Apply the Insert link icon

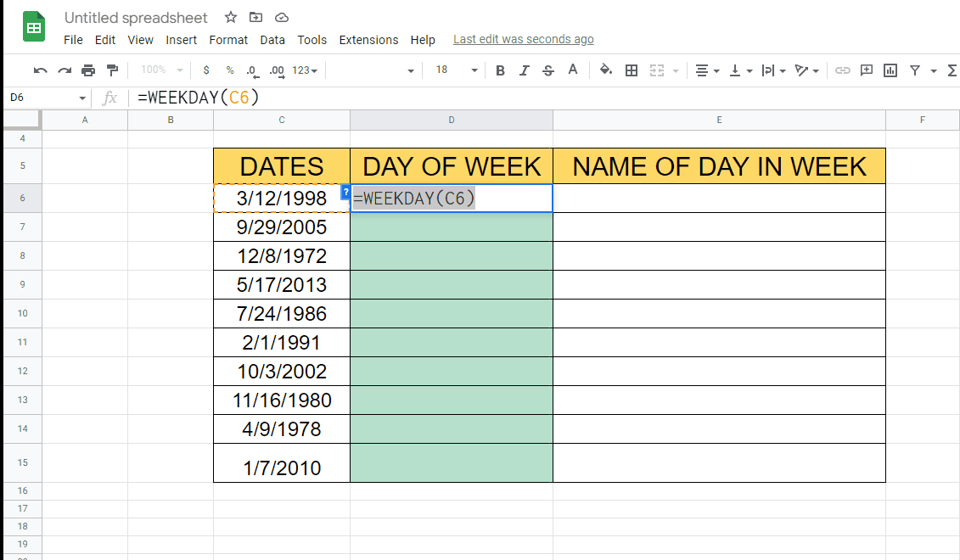click(843, 70)
